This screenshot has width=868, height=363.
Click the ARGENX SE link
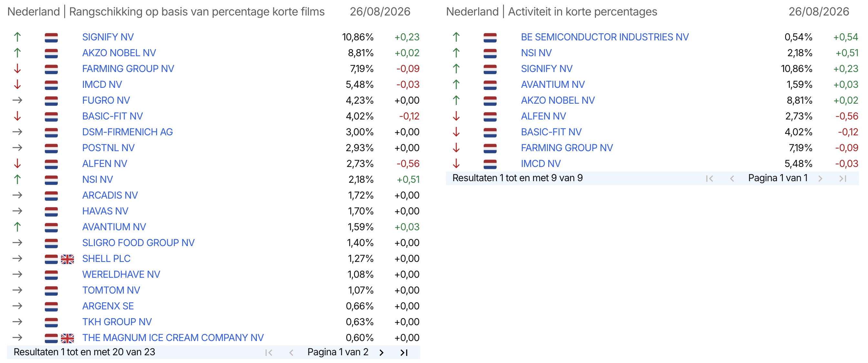point(108,306)
